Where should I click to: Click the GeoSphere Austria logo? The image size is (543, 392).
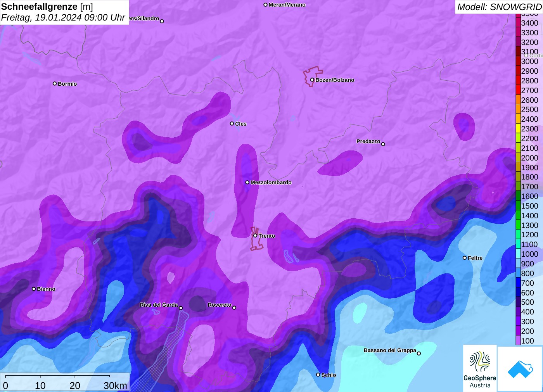pyautogui.click(x=480, y=367)
